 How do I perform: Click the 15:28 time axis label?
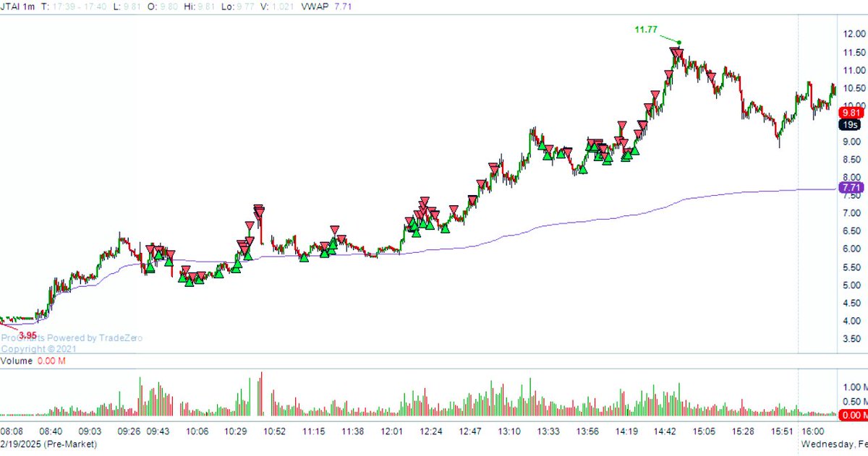coord(744,431)
